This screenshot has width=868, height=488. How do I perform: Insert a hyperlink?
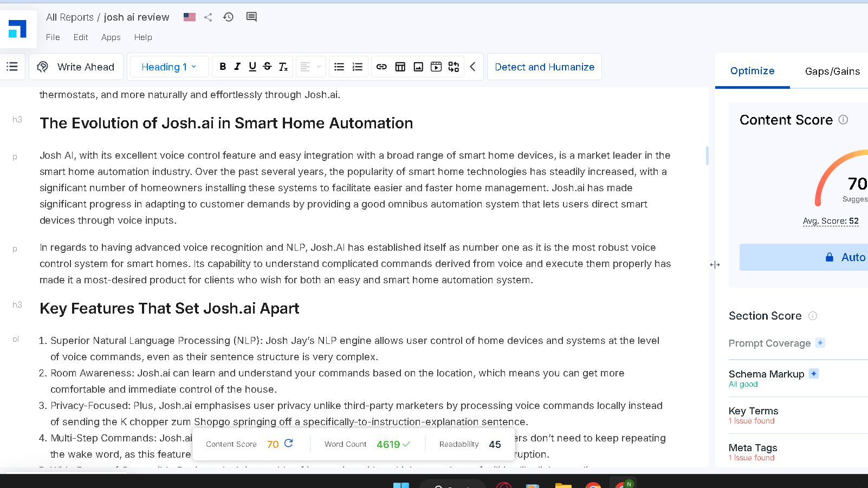[381, 67]
